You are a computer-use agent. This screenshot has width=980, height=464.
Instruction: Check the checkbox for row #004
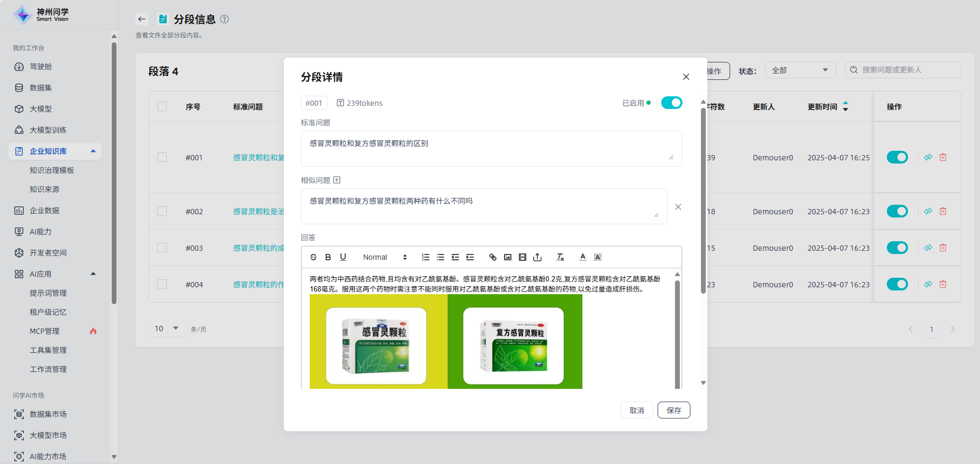coord(162,284)
